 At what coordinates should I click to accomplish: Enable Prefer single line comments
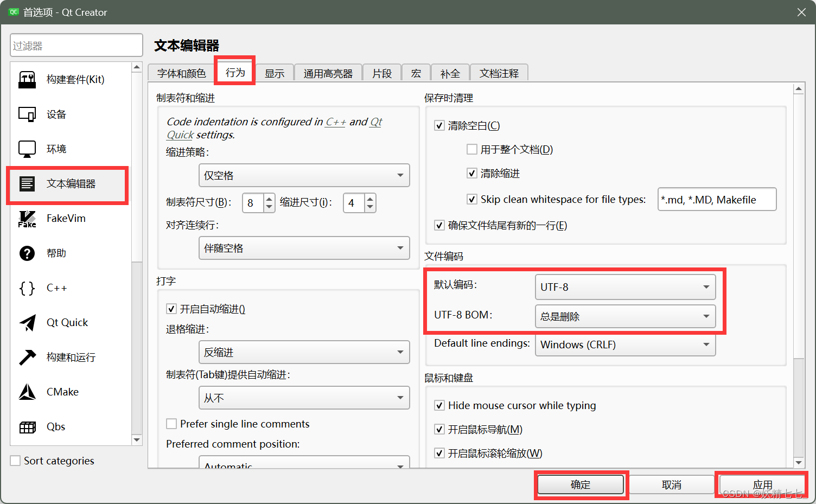(x=171, y=424)
